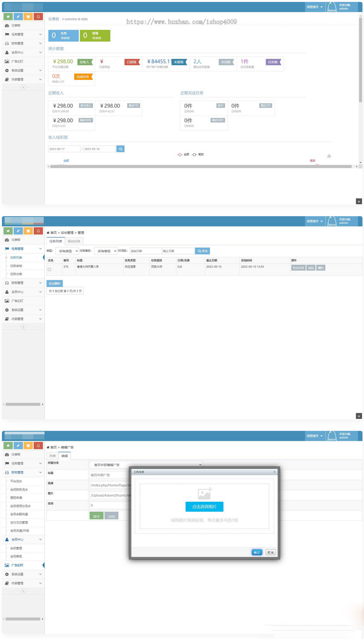Click the 2023-08-17 start date field
Viewport: 364px width, 639px height.
coord(64,149)
